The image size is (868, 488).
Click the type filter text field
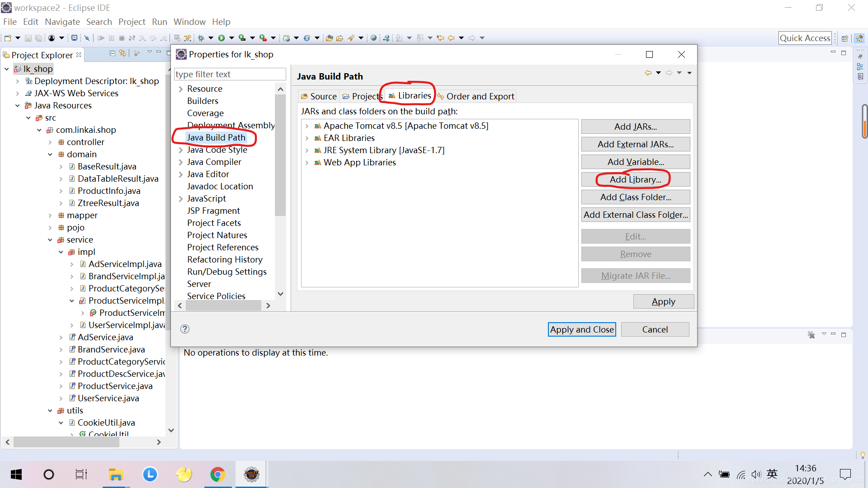click(230, 74)
